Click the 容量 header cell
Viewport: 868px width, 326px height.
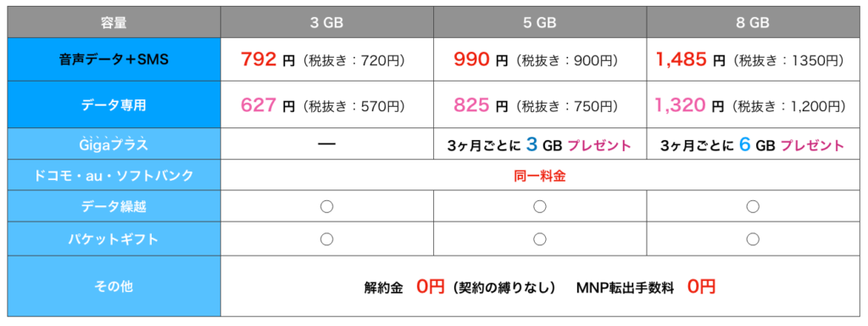click(x=114, y=22)
